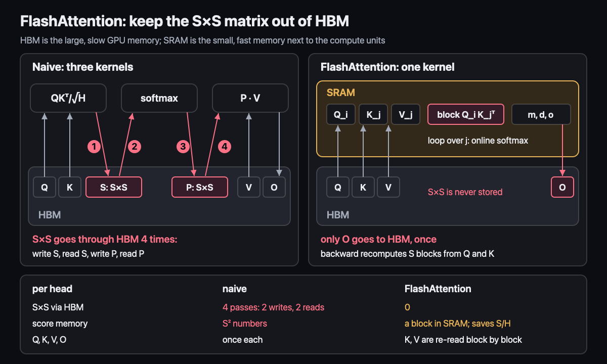Click the HBM label in the FlashAttention panel
Viewport: 607px width, 364px height.
[x=338, y=215]
